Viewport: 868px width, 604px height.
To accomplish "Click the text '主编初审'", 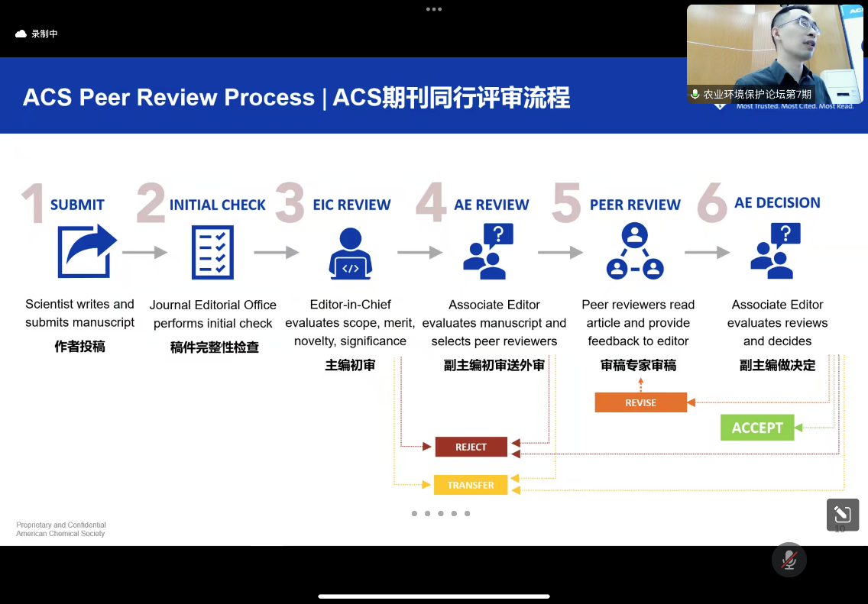I will [350, 365].
